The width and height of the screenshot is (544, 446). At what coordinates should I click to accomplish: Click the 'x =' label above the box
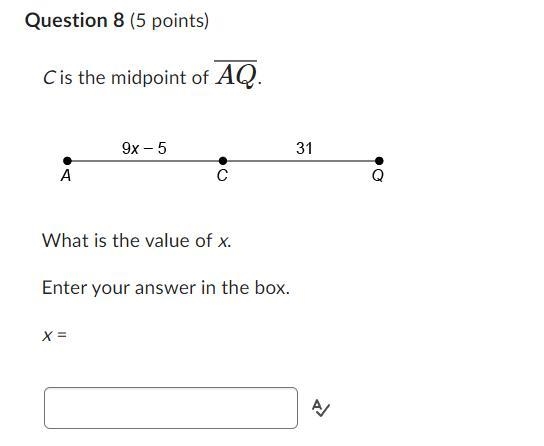[54, 335]
